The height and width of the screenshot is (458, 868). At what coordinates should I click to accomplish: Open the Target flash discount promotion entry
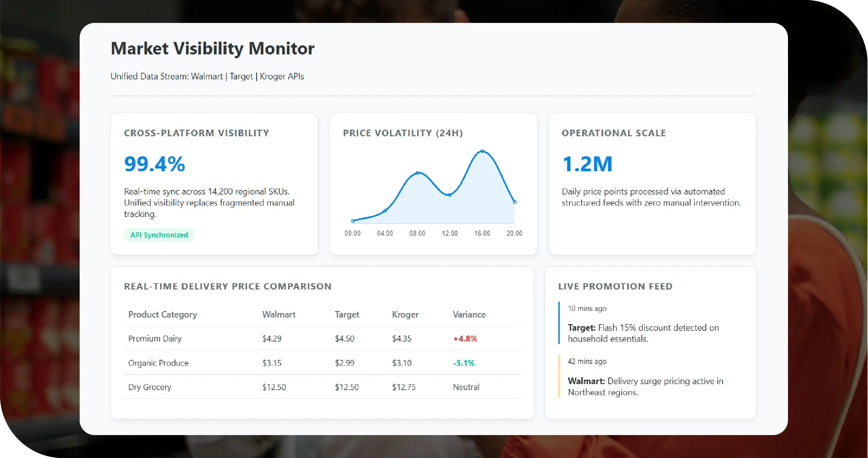[x=643, y=333]
